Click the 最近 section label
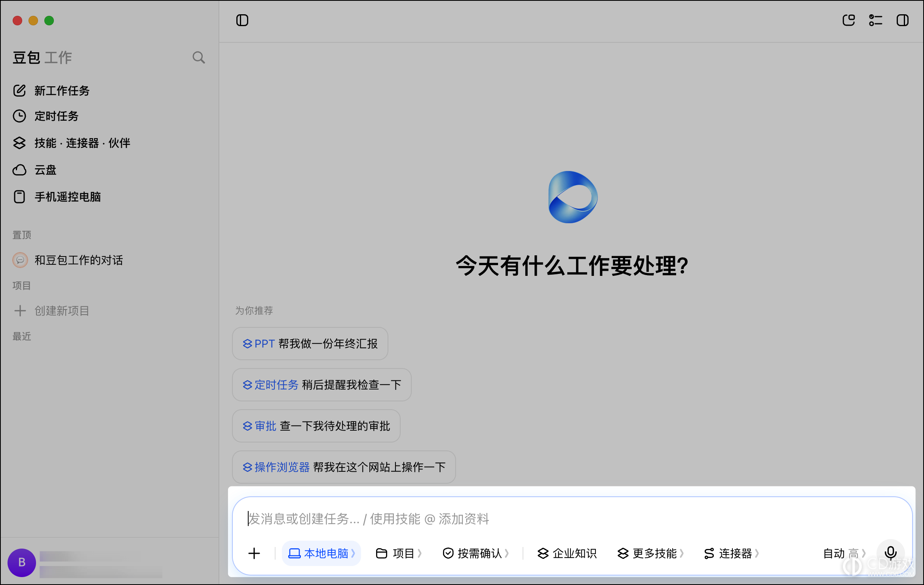The height and width of the screenshot is (585, 924). (x=22, y=336)
